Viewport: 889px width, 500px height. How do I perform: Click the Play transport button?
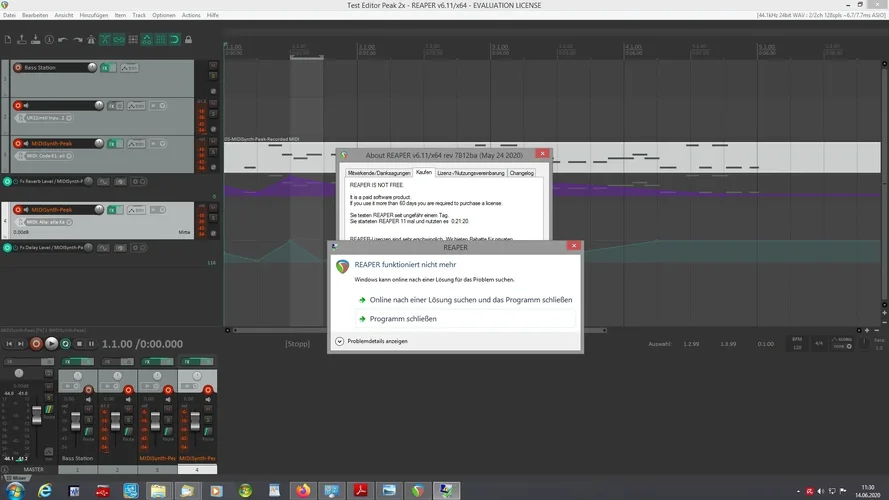tap(51, 344)
